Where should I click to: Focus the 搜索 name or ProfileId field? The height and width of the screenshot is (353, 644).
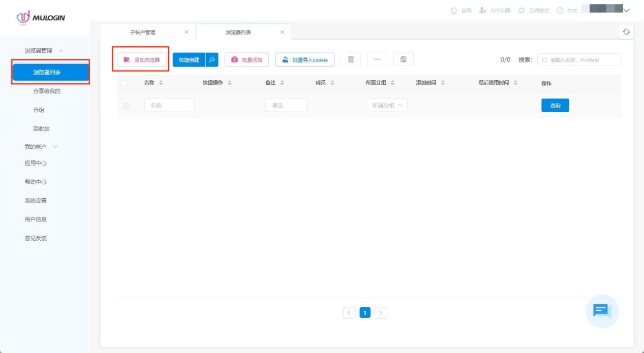coord(579,60)
